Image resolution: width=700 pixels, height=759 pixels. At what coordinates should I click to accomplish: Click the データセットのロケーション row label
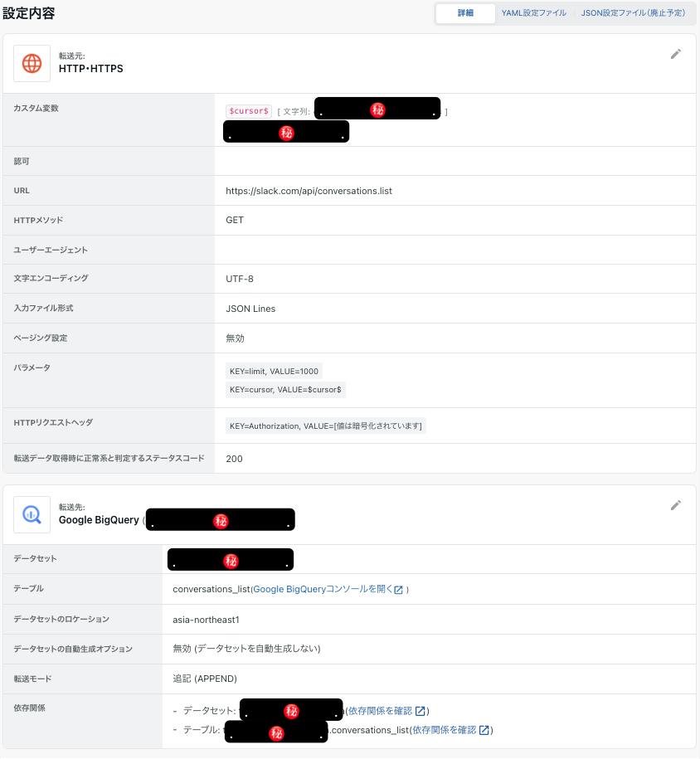tap(61, 619)
